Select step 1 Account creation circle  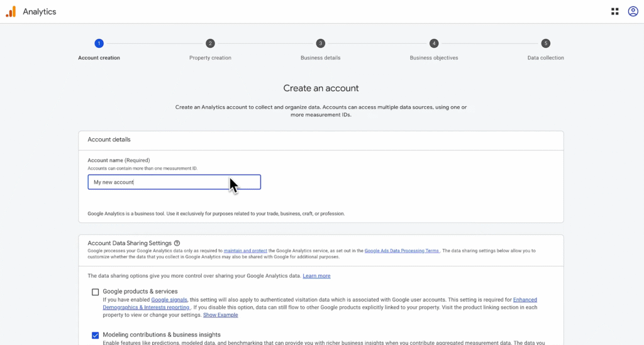tap(99, 43)
